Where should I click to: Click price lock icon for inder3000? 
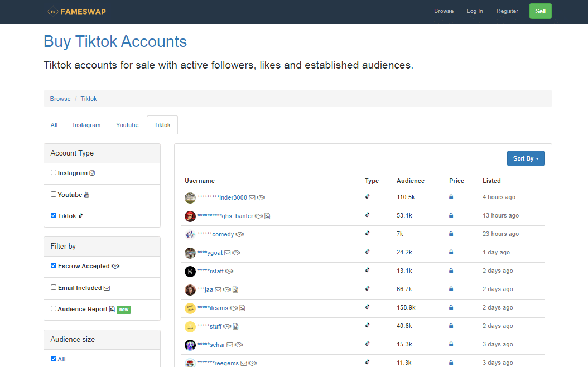click(x=451, y=197)
